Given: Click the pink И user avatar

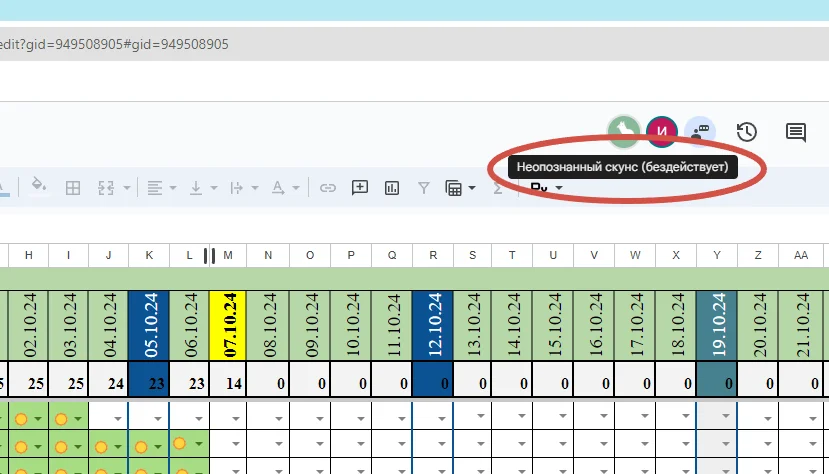Looking at the screenshot, I should 661,131.
